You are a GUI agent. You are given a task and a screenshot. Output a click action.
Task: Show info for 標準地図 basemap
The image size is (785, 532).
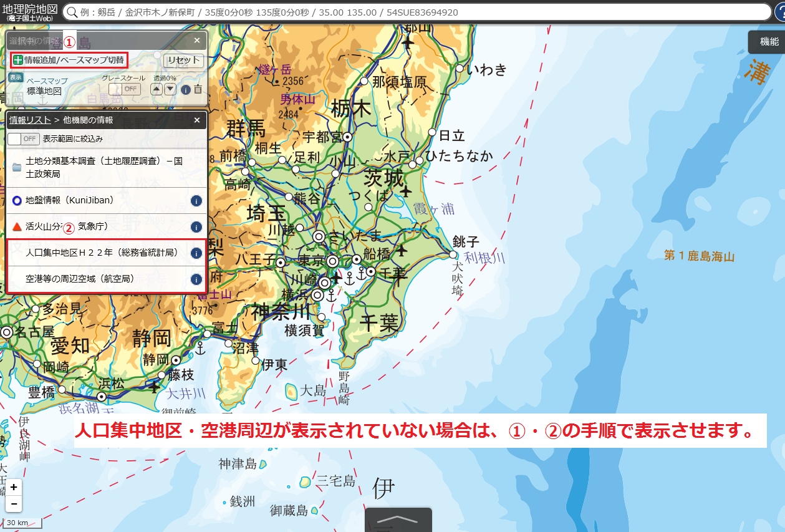(186, 90)
